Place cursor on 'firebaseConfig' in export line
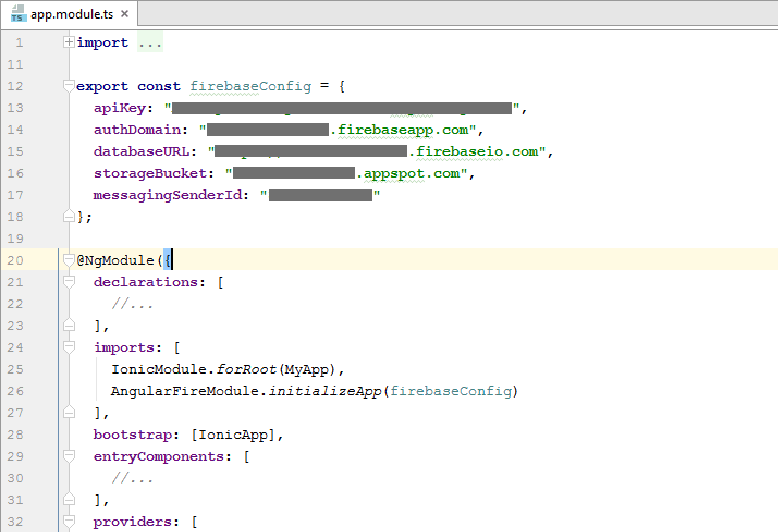 pos(250,86)
